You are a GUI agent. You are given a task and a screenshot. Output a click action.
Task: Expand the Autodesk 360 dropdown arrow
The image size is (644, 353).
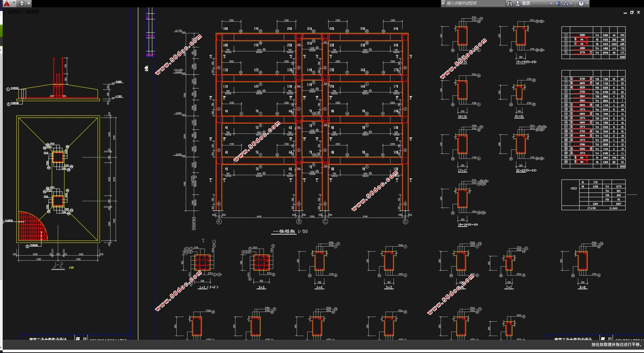[x=571, y=3]
